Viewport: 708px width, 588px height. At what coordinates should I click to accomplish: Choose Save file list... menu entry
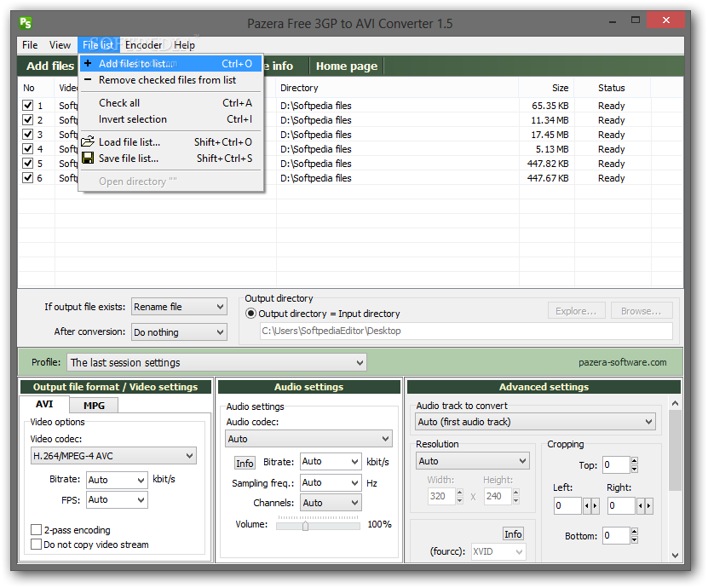click(x=170, y=158)
